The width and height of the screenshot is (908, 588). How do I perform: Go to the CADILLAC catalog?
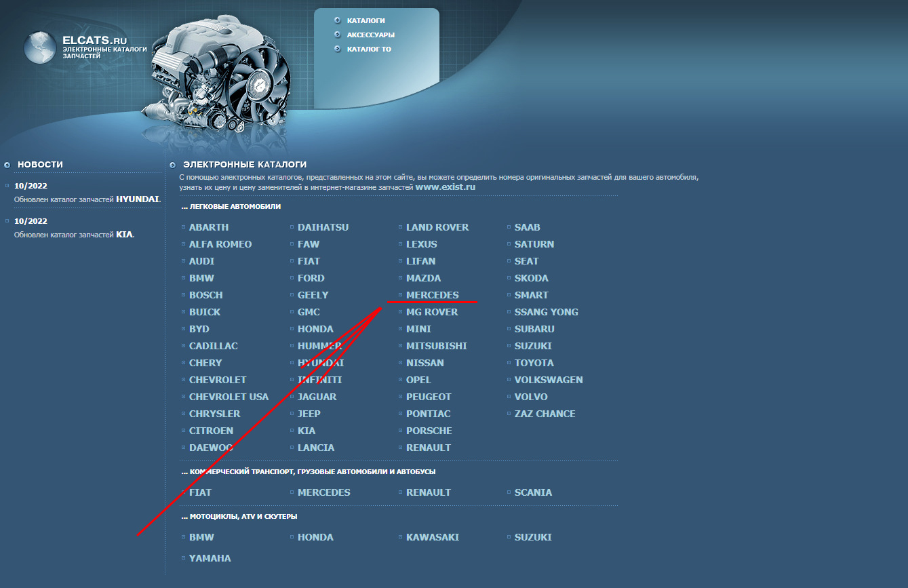214,346
